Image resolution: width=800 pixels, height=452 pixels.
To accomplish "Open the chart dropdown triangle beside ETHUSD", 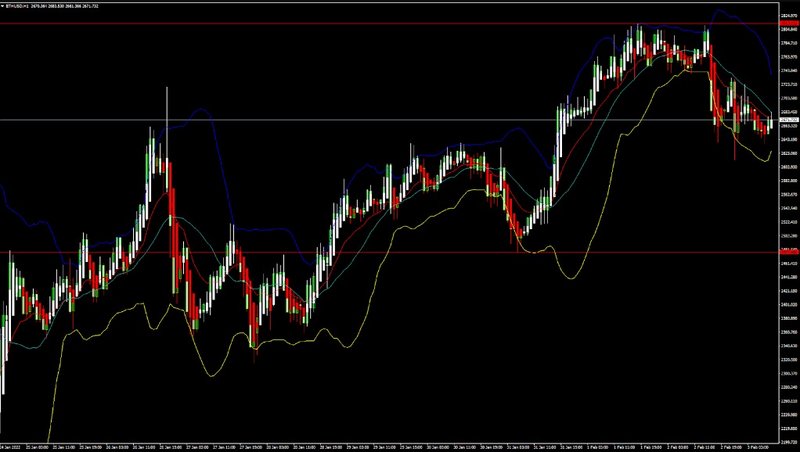I will pyautogui.click(x=3, y=6).
